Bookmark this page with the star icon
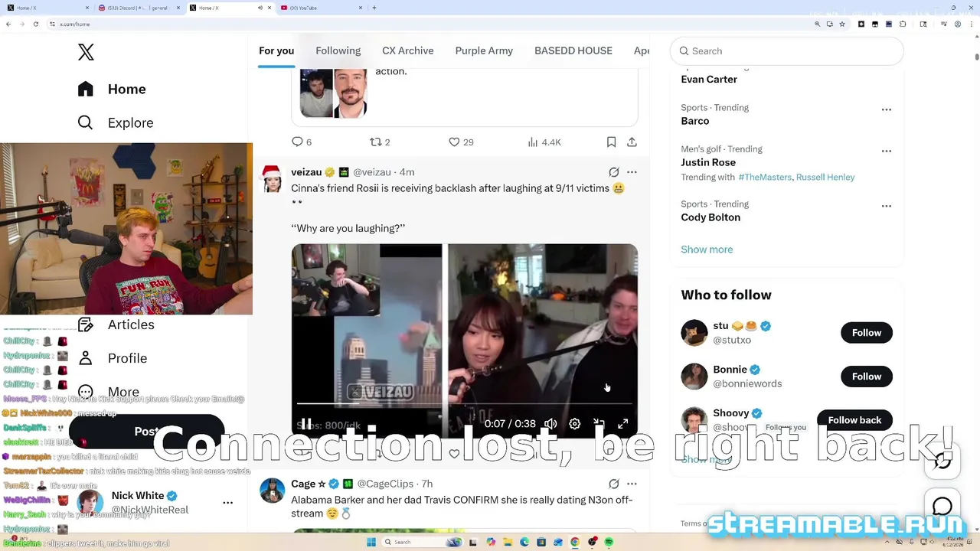980x551 pixels. coord(842,24)
